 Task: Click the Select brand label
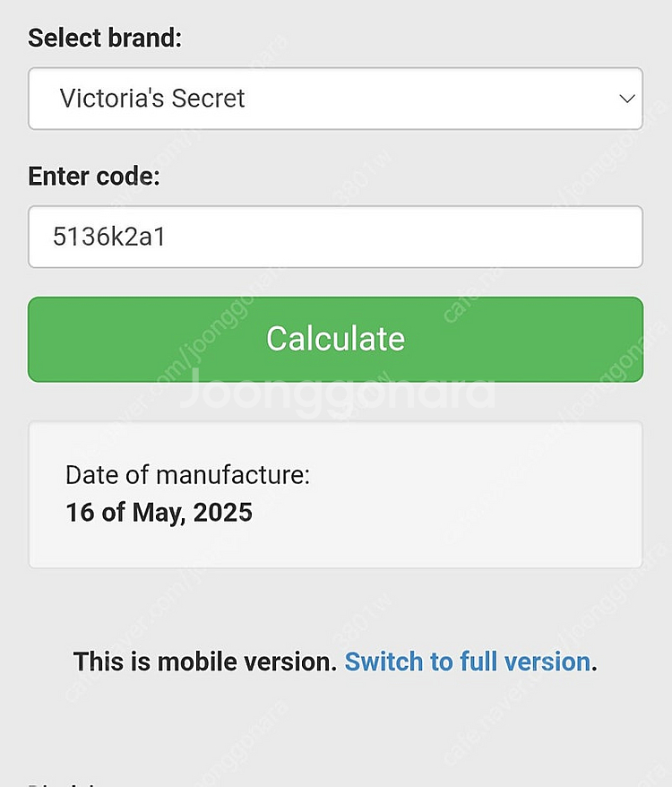(x=105, y=39)
